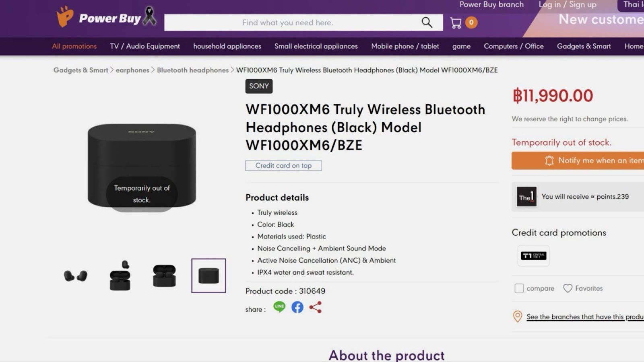Share product on Facebook
Screen dimensions: 644x362
point(297,308)
